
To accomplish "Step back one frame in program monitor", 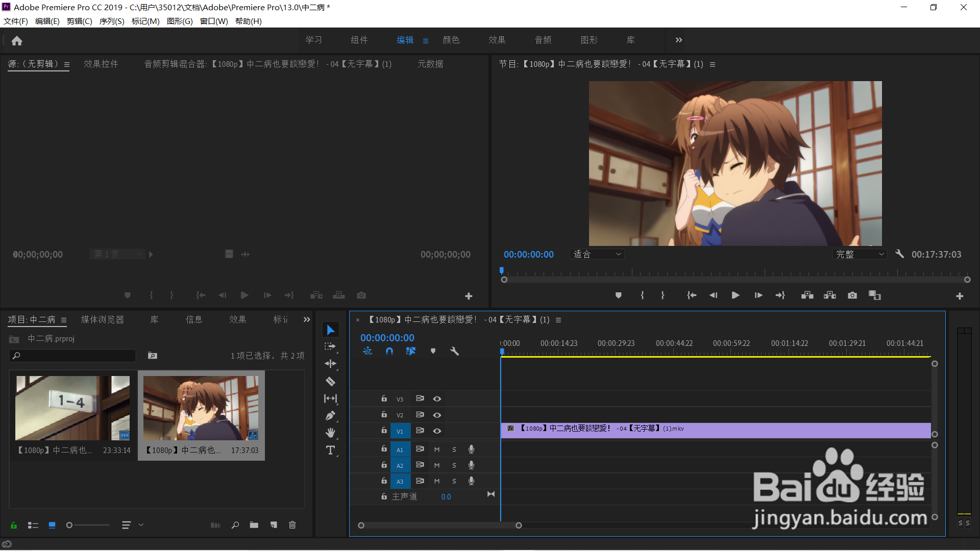I will [713, 295].
